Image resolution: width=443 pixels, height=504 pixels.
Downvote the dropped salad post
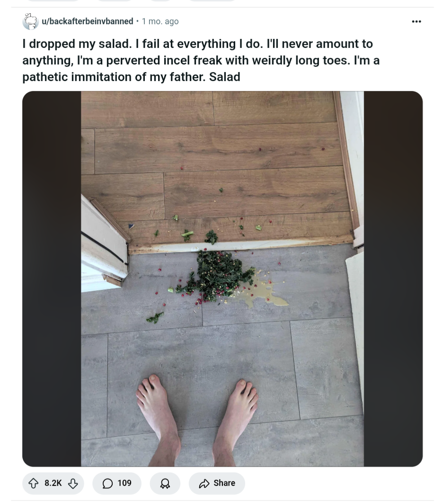pos(73,483)
